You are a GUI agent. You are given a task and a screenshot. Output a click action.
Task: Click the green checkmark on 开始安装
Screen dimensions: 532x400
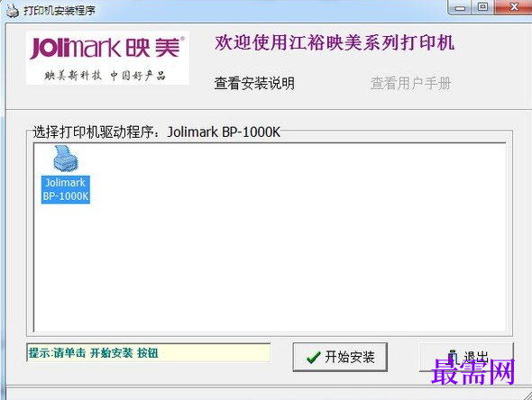click(313, 358)
